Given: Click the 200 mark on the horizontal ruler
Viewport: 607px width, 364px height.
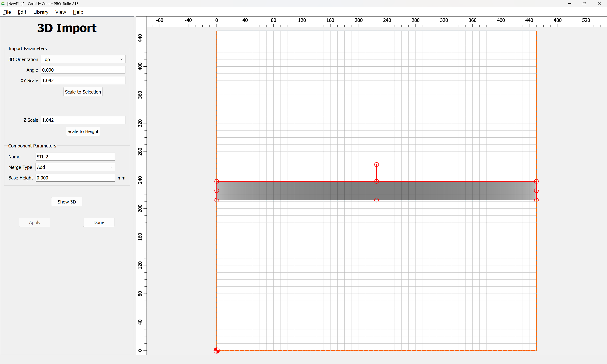Looking at the screenshot, I should coord(359,20).
